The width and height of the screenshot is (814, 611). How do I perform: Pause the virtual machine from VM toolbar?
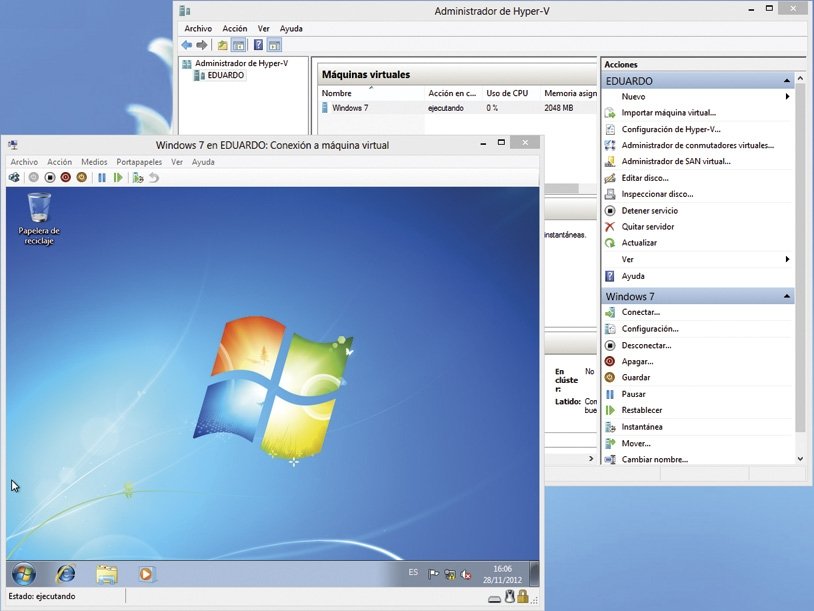tap(102, 178)
